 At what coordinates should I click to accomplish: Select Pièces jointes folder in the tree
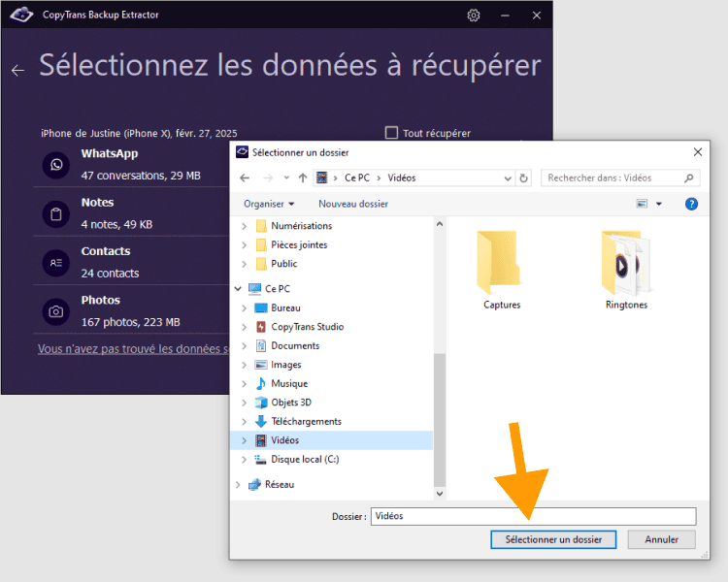pos(299,244)
